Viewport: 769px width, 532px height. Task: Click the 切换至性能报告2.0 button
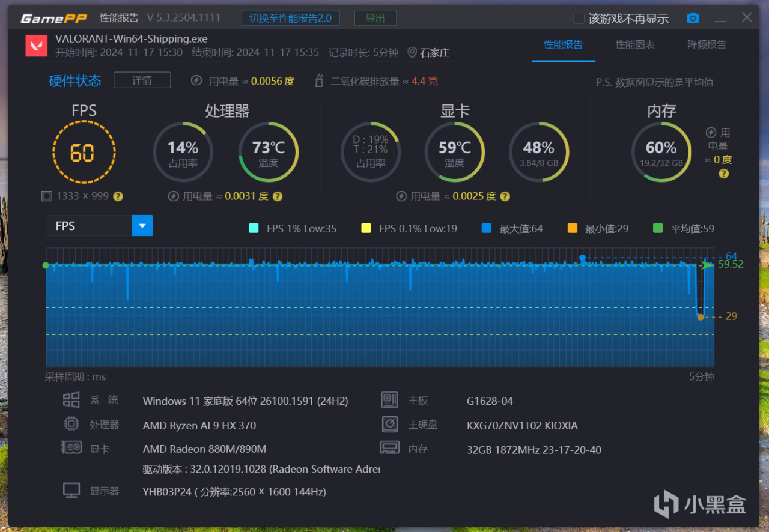coord(290,18)
